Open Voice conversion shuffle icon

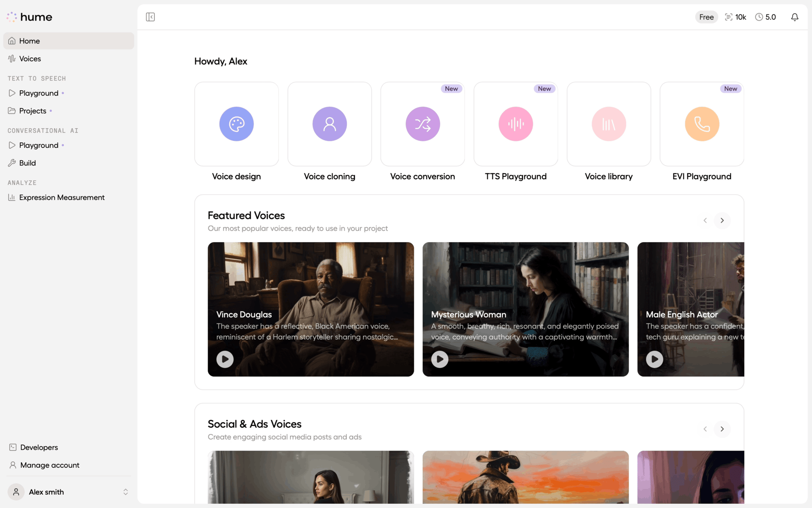pos(422,124)
